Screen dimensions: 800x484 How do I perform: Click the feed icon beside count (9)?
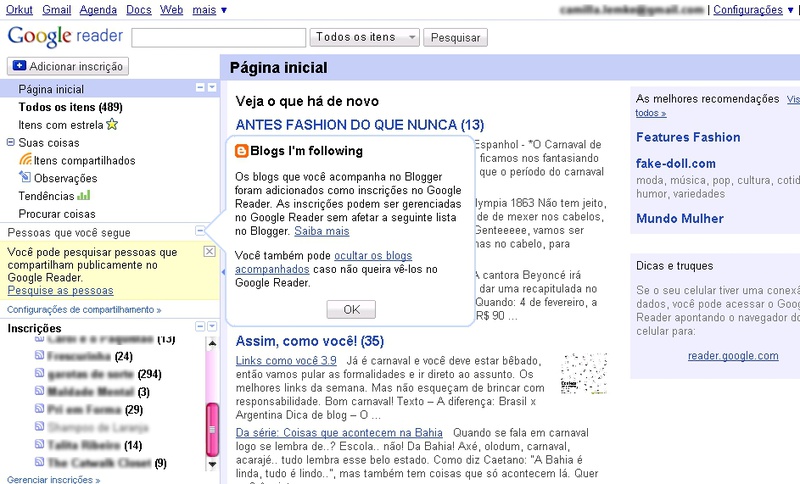(39, 462)
